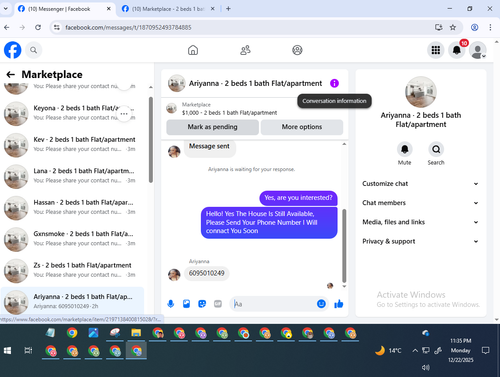Viewport: 500px width, 377px height.
Task: Click the voice clip microphone icon
Action: (171, 304)
